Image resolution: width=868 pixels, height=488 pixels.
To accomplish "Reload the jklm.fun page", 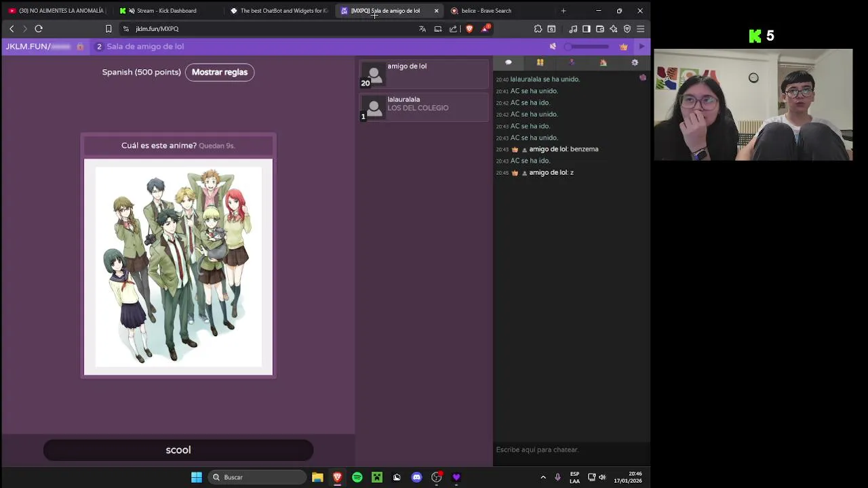I will point(39,28).
